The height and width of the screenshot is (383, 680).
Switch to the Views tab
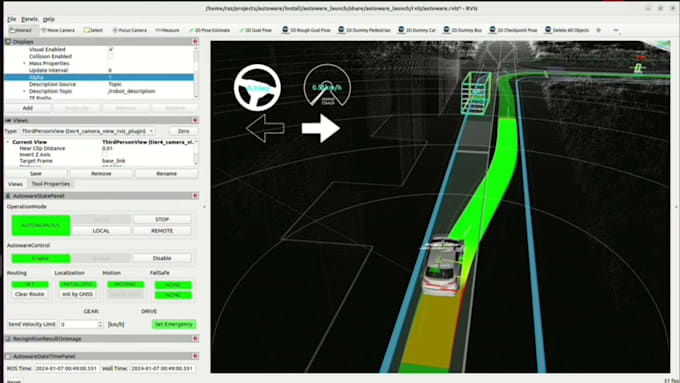click(15, 184)
